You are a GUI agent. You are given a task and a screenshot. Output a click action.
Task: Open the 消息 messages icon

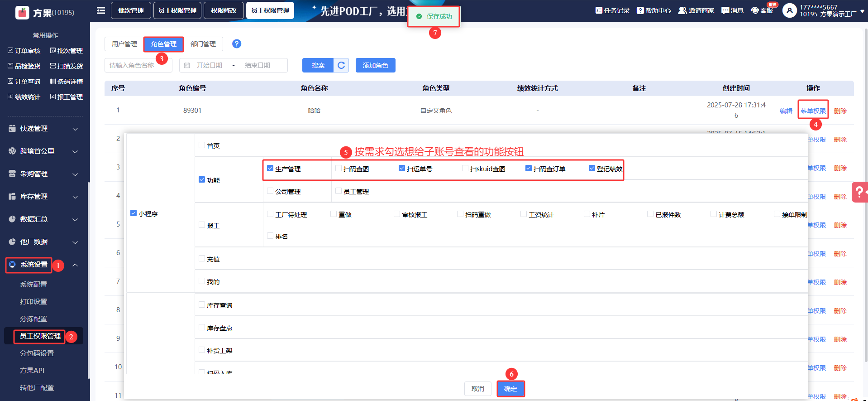pyautogui.click(x=725, y=10)
